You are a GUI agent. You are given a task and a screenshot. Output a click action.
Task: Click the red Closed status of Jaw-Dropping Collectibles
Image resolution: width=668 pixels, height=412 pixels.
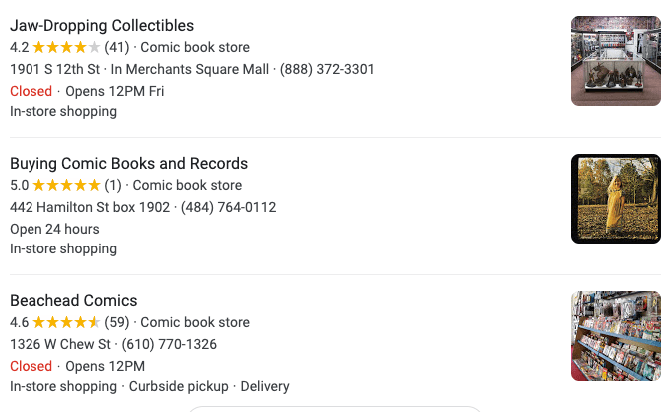[31, 91]
